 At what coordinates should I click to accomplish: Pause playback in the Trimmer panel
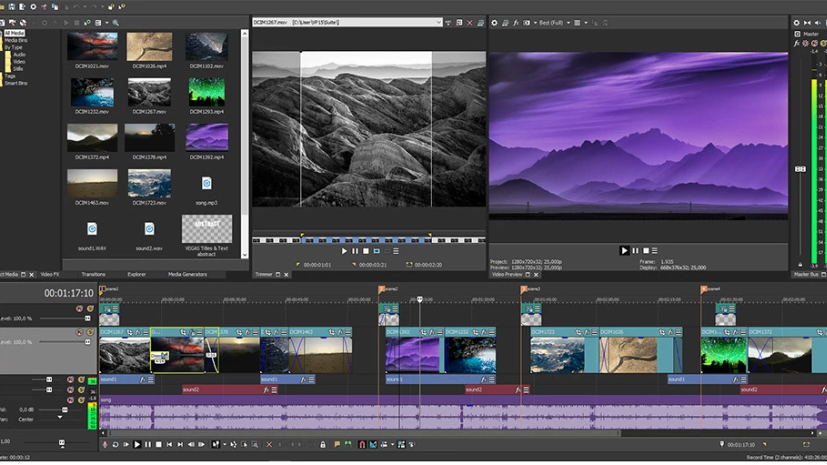[355, 251]
